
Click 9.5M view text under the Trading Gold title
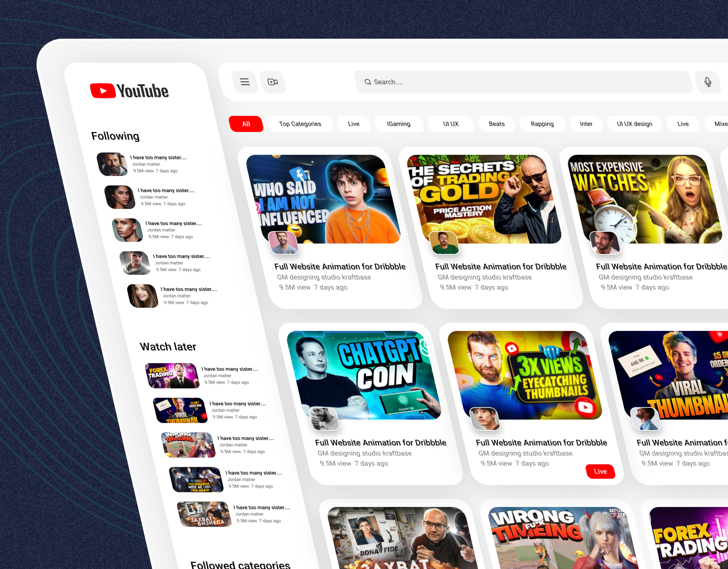(455, 287)
